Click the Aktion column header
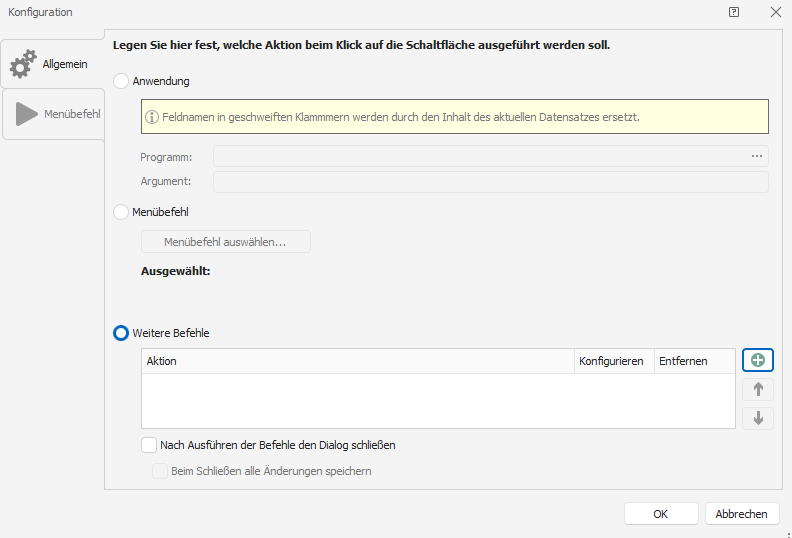The width and height of the screenshot is (792, 538). point(357,361)
